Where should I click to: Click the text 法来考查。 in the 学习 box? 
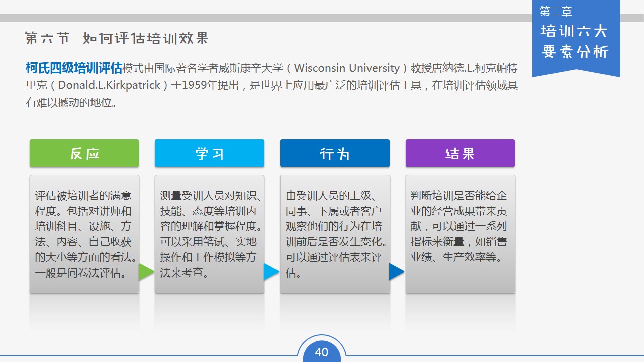pos(185,274)
